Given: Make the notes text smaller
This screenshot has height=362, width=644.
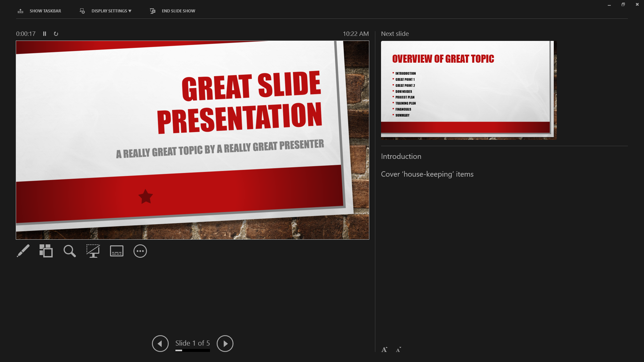Looking at the screenshot, I should [x=398, y=350].
